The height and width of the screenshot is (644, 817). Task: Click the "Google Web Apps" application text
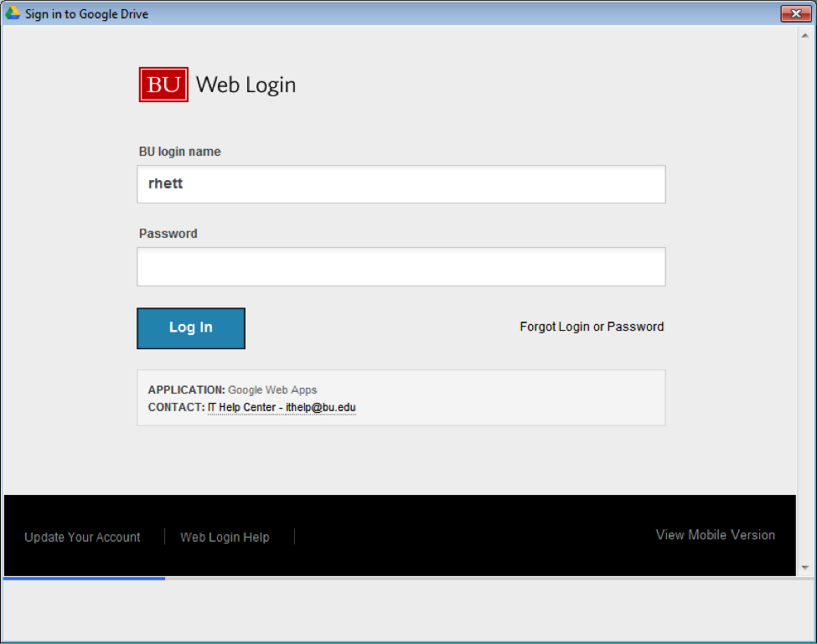point(272,389)
